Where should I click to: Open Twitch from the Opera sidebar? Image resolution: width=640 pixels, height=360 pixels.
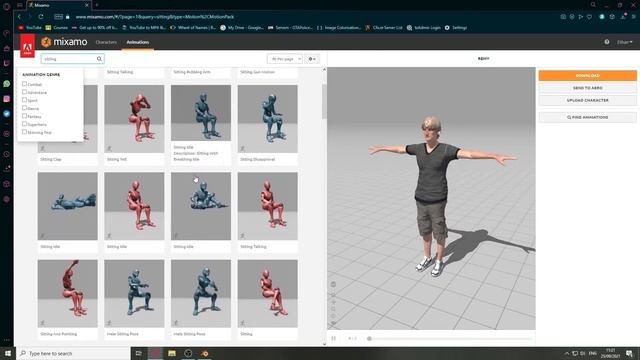point(7,63)
